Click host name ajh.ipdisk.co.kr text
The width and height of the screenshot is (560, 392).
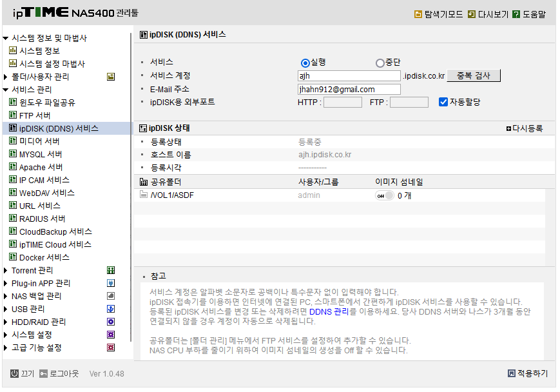(325, 155)
